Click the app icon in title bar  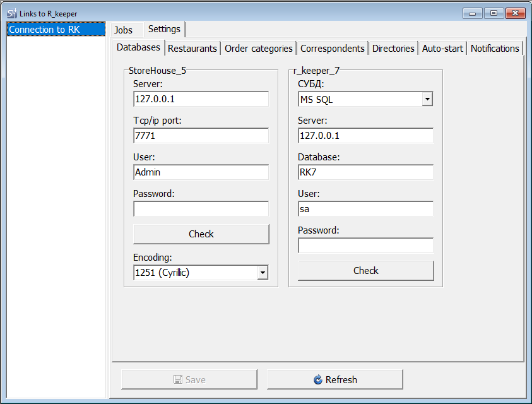point(12,14)
